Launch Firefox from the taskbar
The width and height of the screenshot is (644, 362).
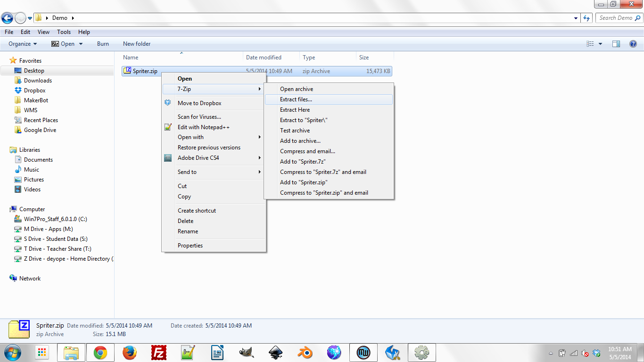pos(129,353)
